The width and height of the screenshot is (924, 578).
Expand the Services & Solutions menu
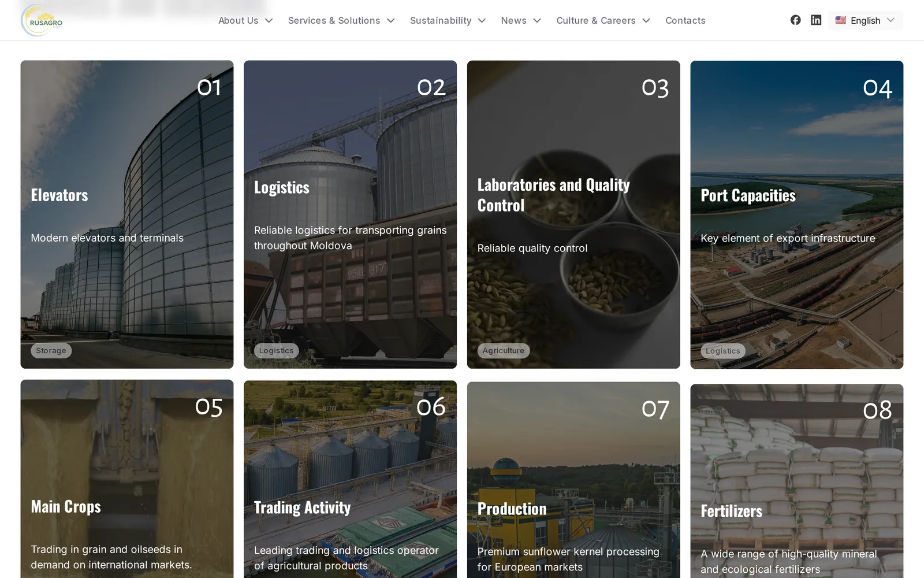coord(341,21)
